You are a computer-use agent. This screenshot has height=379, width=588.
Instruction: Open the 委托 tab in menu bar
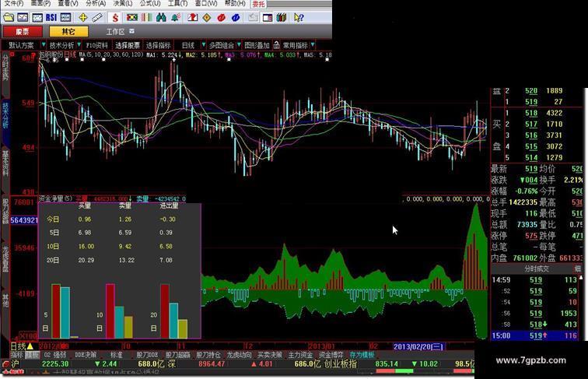coord(258,4)
